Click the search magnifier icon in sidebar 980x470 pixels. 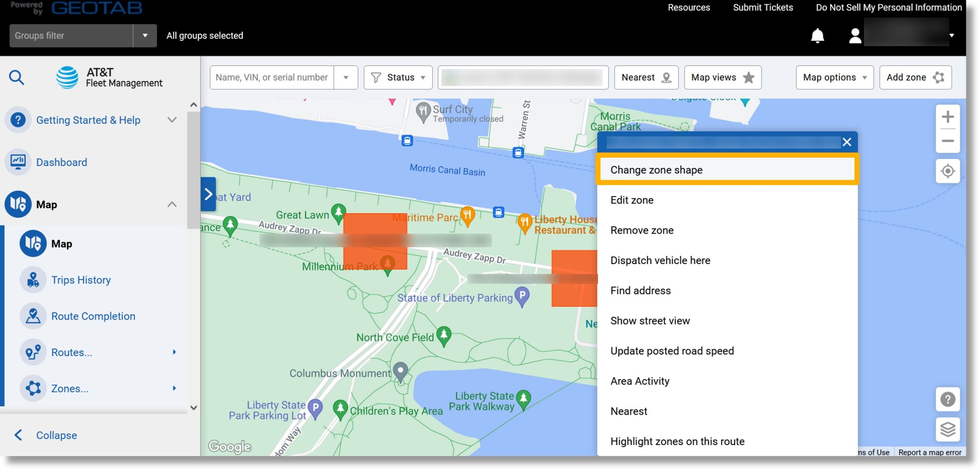(16, 78)
